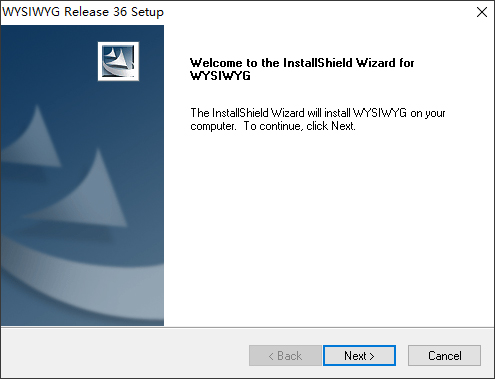
Task: Click the word 'computer.' in description
Action: (x=213, y=127)
